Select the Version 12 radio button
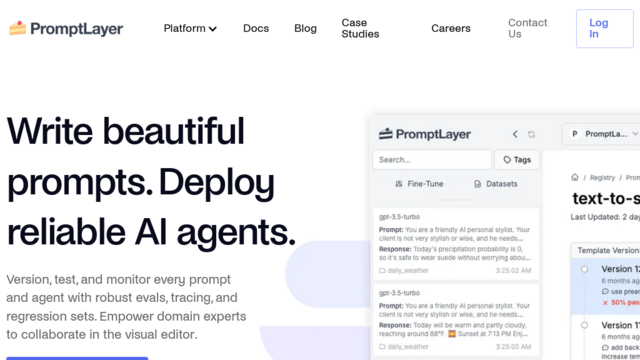The image size is (640, 360). click(x=584, y=269)
